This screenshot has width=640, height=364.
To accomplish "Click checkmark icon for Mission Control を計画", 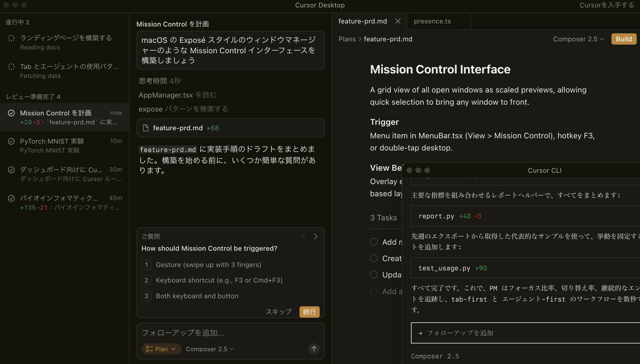I will 11,113.
